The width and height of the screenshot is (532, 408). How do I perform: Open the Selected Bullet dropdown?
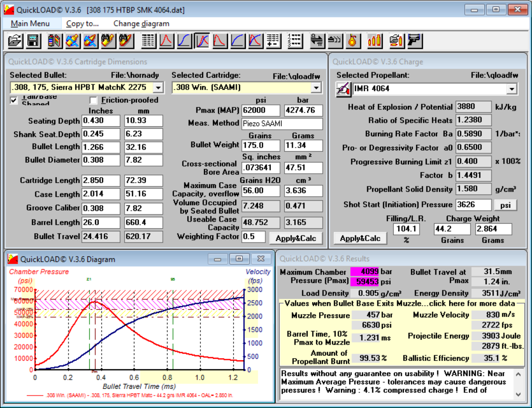pyautogui.click(x=158, y=88)
